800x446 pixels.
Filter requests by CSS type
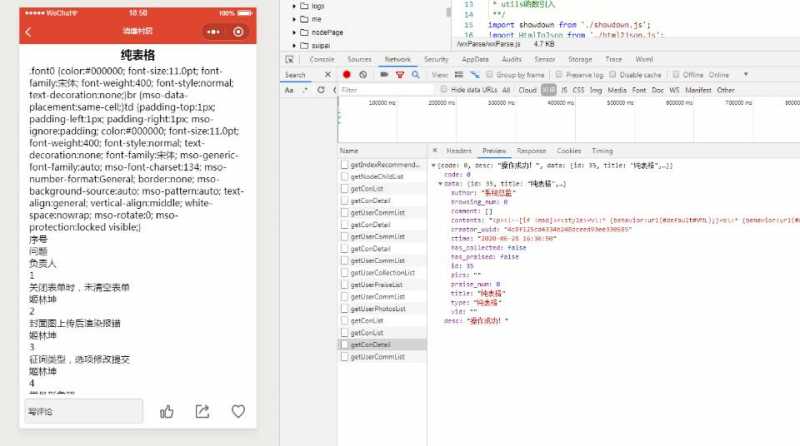click(578, 90)
